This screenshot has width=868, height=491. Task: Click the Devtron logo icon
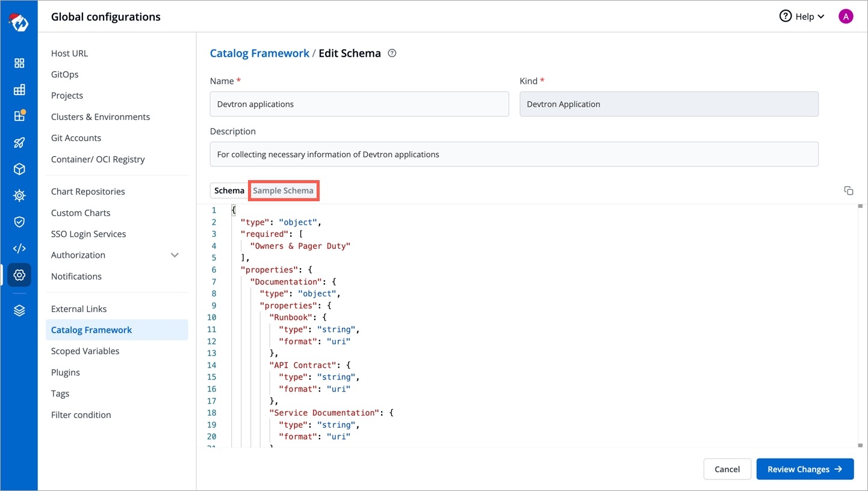click(x=19, y=22)
